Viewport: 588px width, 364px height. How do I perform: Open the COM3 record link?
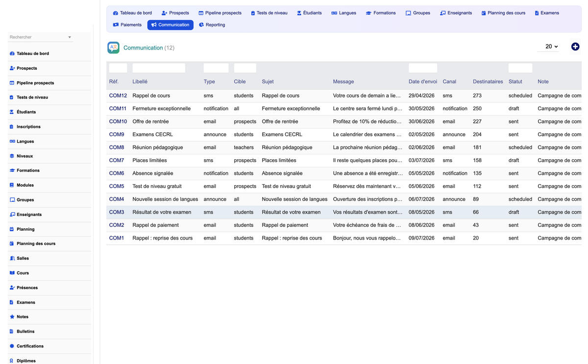pyautogui.click(x=117, y=212)
